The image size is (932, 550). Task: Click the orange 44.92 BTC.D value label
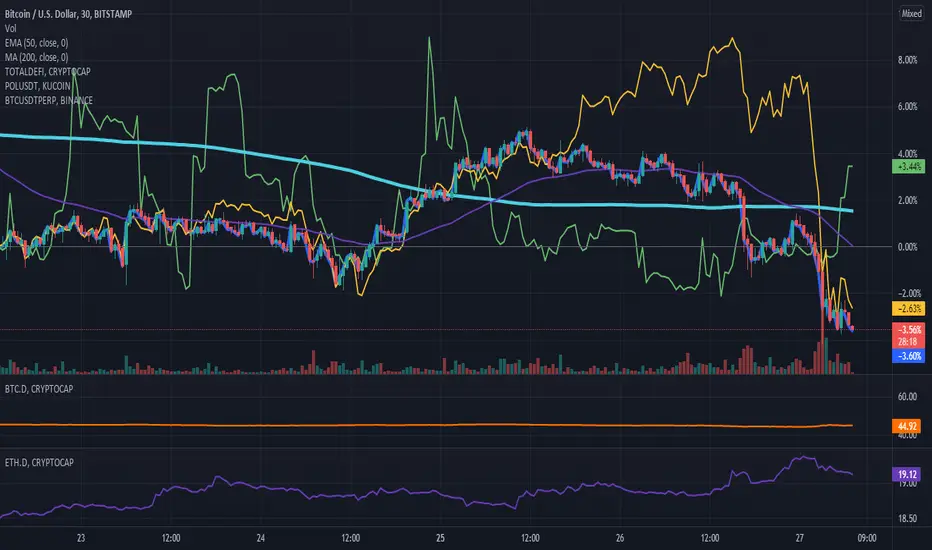click(x=907, y=426)
